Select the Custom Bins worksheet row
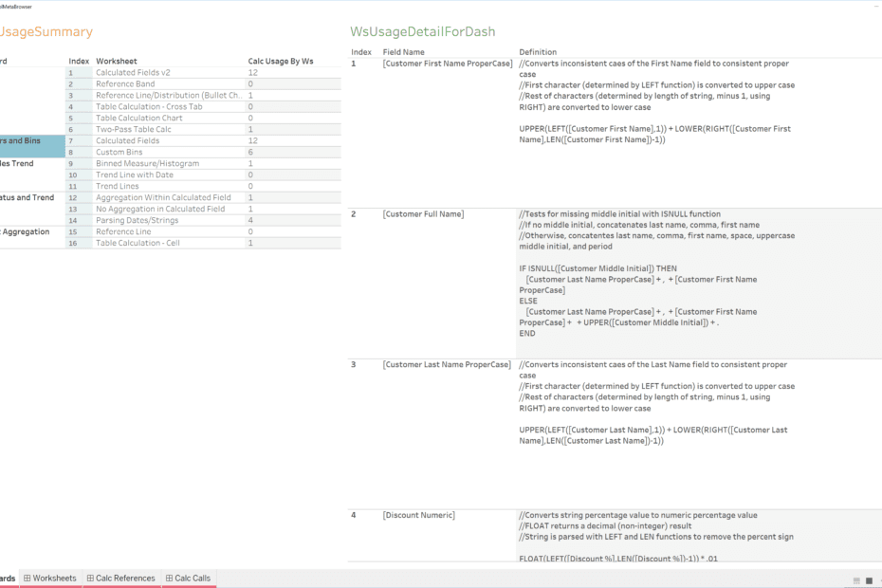The width and height of the screenshot is (882, 588). point(203,152)
